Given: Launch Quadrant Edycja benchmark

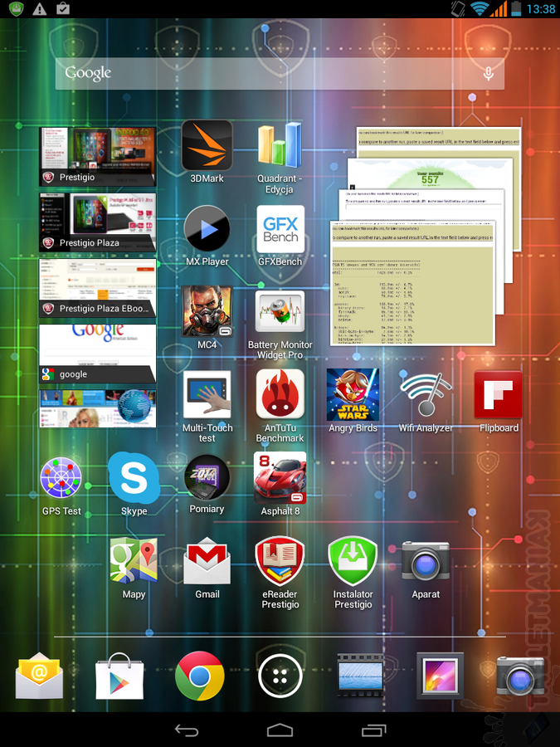Looking at the screenshot, I should 280,157.
